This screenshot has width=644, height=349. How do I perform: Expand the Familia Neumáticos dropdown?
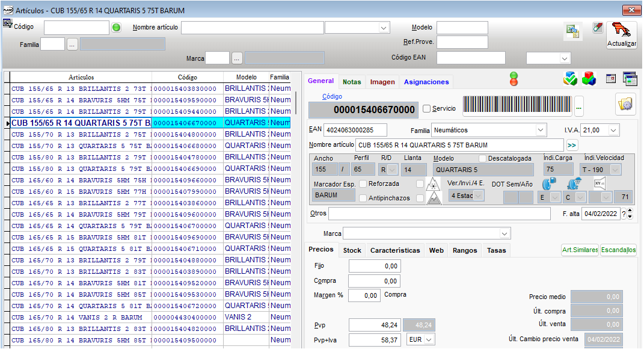(x=540, y=130)
